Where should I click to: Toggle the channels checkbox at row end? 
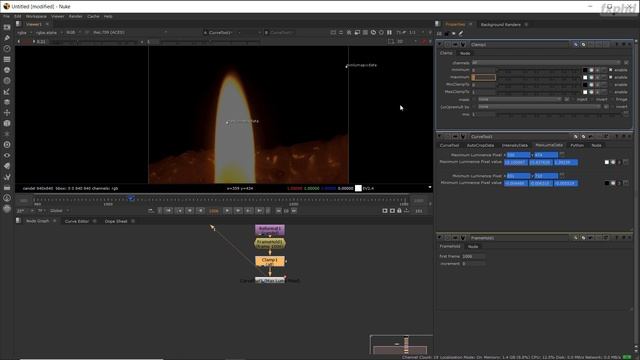click(626, 63)
